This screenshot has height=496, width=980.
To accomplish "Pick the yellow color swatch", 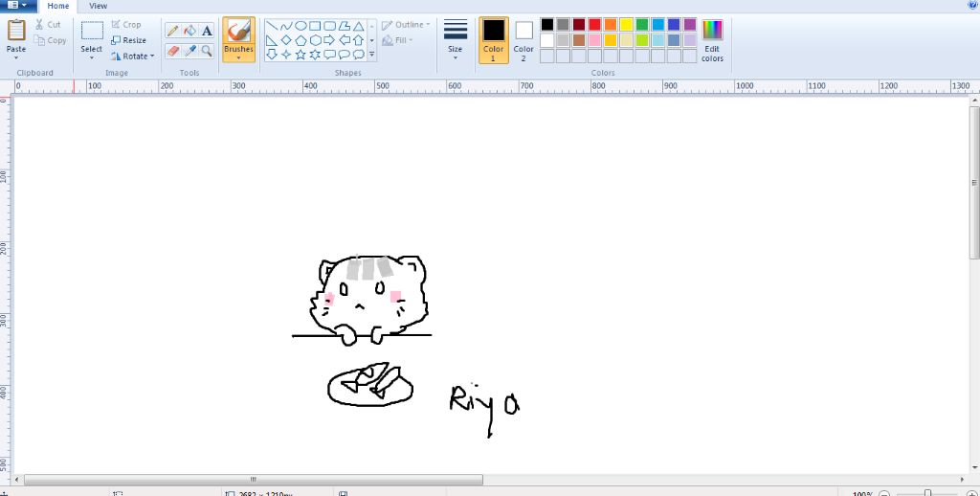I will click(x=626, y=24).
